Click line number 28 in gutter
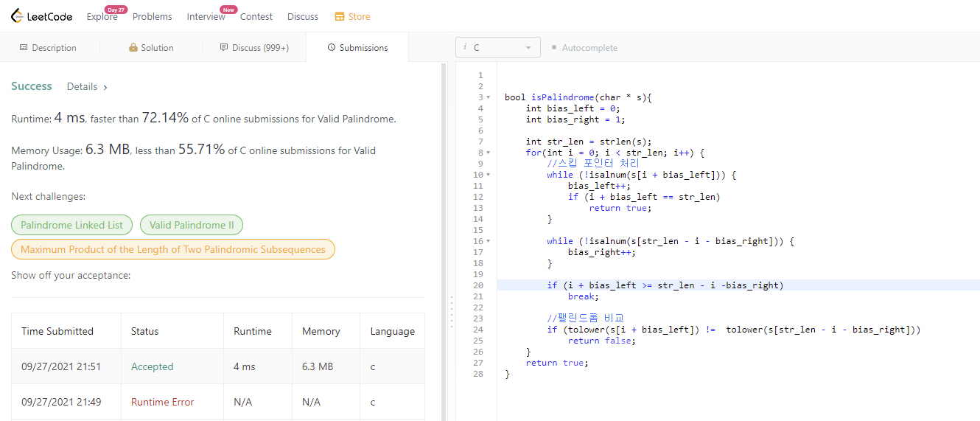The width and height of the screenshot is (980, 421). (x=478, y=374)
